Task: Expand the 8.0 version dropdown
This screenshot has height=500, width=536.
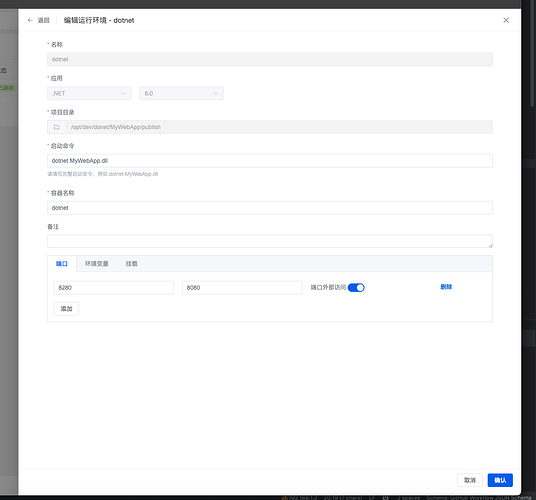Action: [x=182, y=93]
